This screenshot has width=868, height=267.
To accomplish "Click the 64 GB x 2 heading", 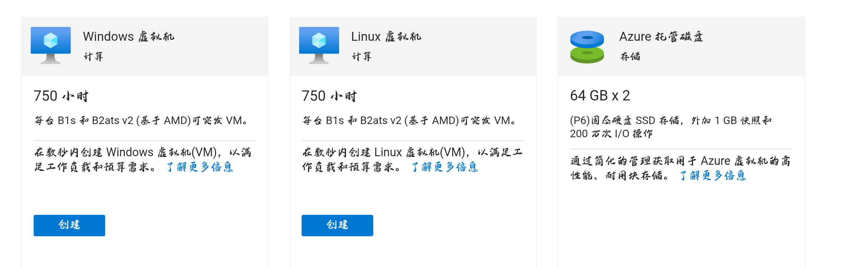I will pyautogui.click(x=600, y=95).
